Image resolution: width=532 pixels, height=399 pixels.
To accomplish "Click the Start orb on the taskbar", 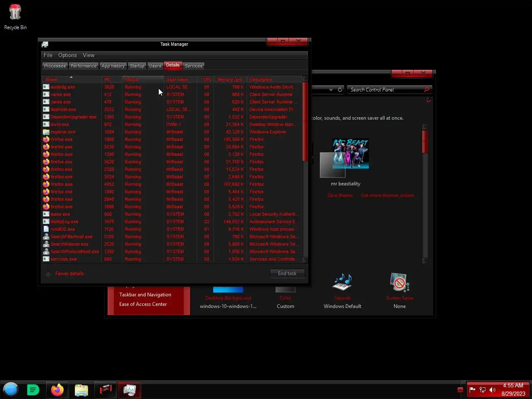I will coord(11,390).
